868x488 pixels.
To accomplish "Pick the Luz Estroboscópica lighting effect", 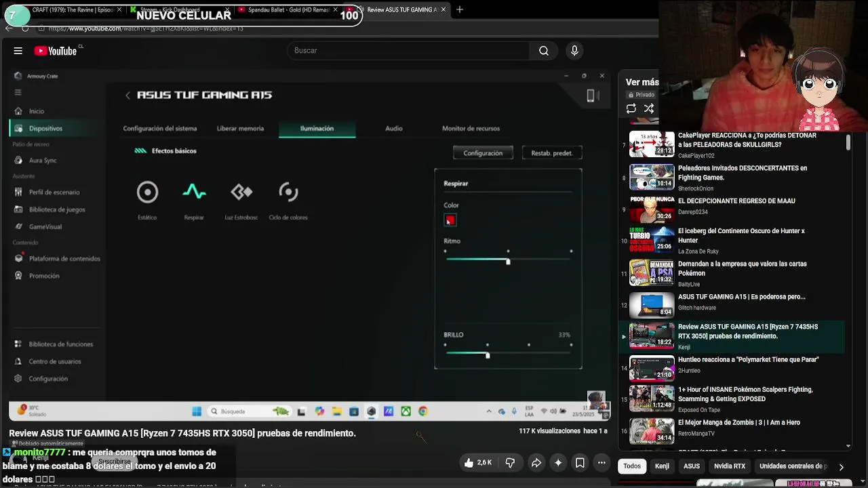I will 241,201.
